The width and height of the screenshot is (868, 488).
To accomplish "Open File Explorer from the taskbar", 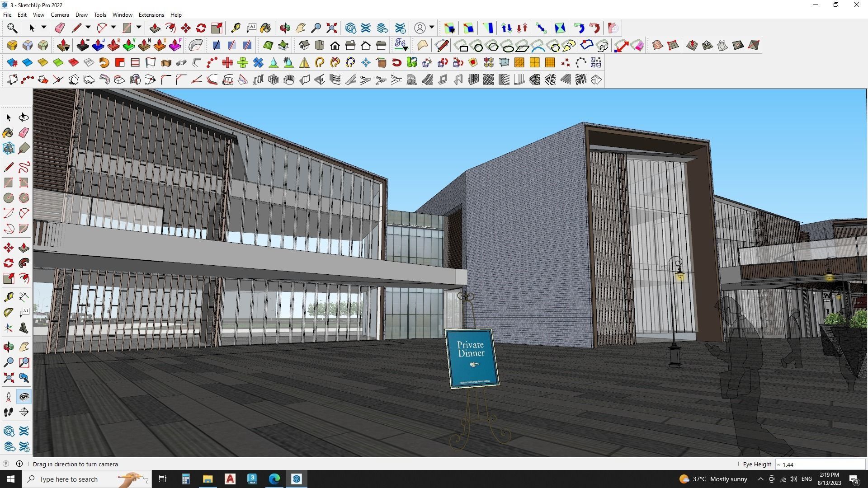I will [208, 479].
